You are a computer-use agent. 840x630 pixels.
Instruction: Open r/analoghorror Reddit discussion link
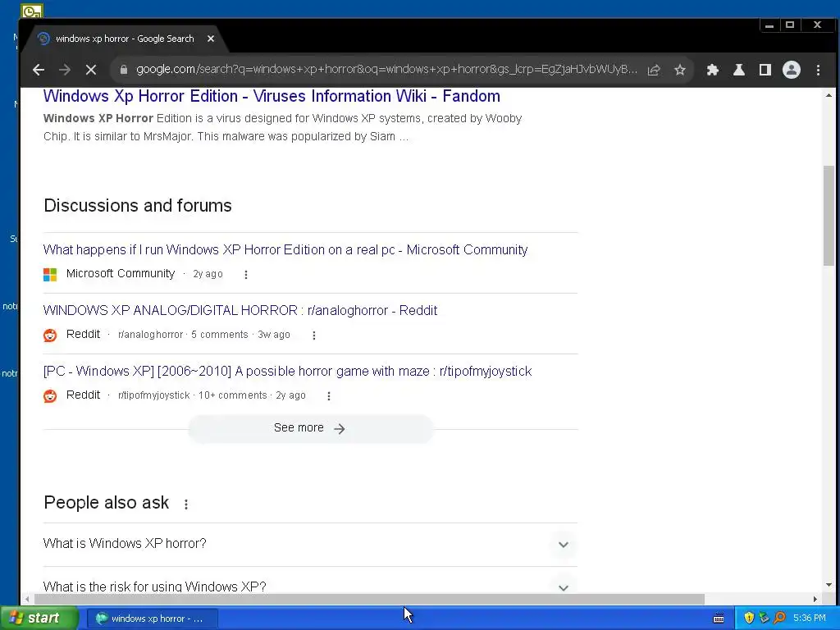point(240,310)
